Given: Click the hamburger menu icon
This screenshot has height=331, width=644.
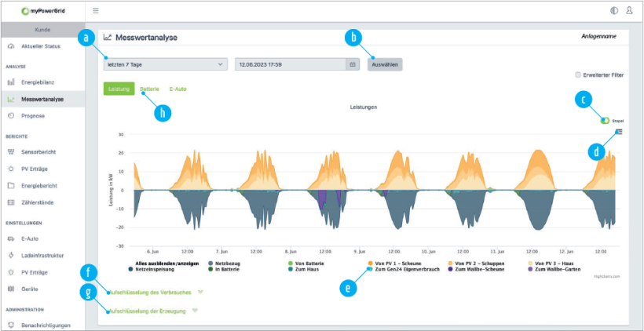Looking at the screenshot, I should pyautogui.click(x=96, y=11).
